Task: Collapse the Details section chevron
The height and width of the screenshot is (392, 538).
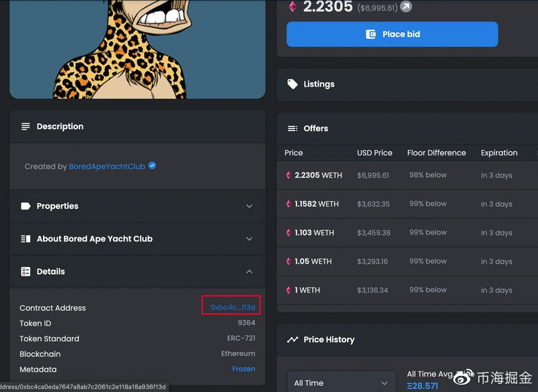Action: [x=249, y=272]
